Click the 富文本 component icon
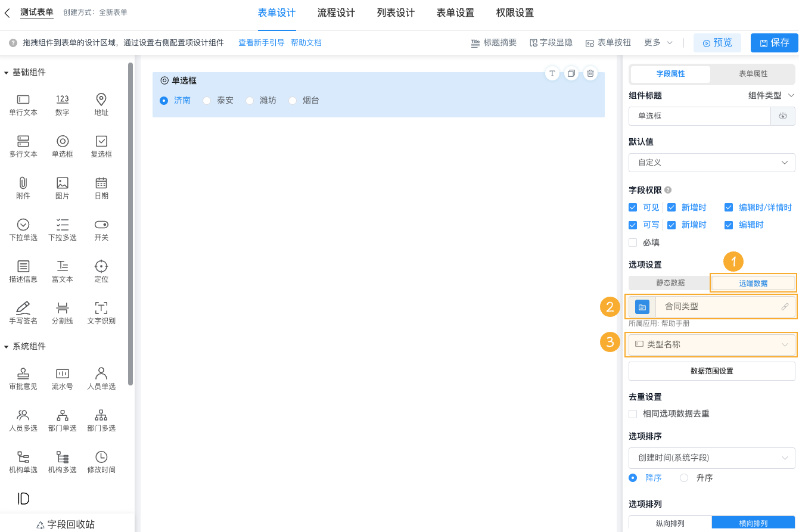 click(62, 270)
